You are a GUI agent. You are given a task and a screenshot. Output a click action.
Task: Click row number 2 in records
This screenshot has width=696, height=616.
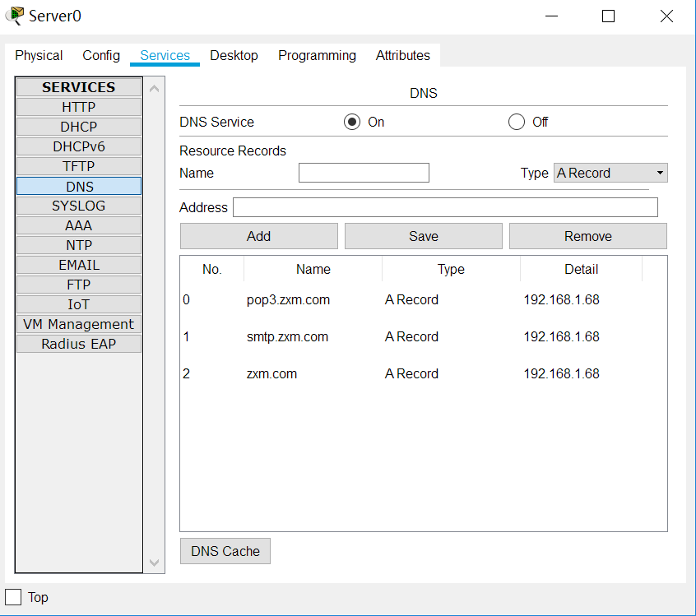pos(187,373)
